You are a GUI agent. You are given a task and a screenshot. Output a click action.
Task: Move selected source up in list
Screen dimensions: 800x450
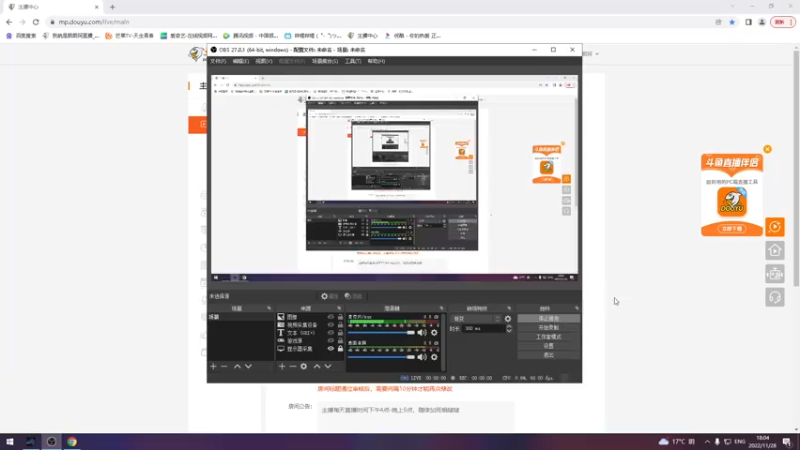click(317, 366)
